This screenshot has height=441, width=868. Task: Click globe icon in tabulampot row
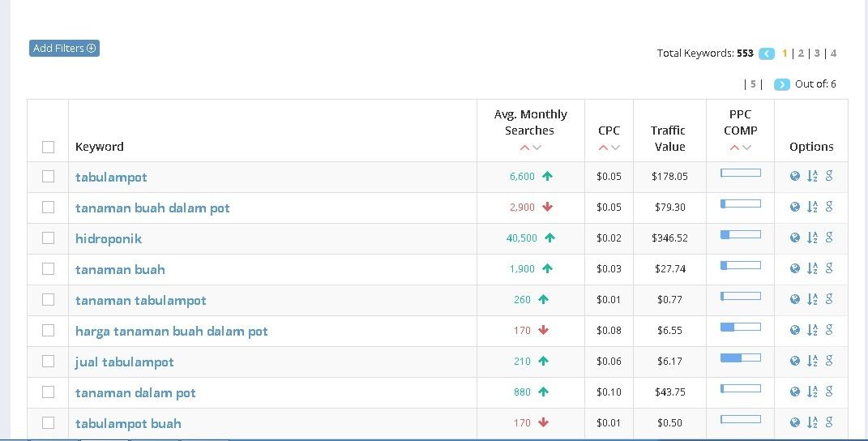(x=795, y=177)
